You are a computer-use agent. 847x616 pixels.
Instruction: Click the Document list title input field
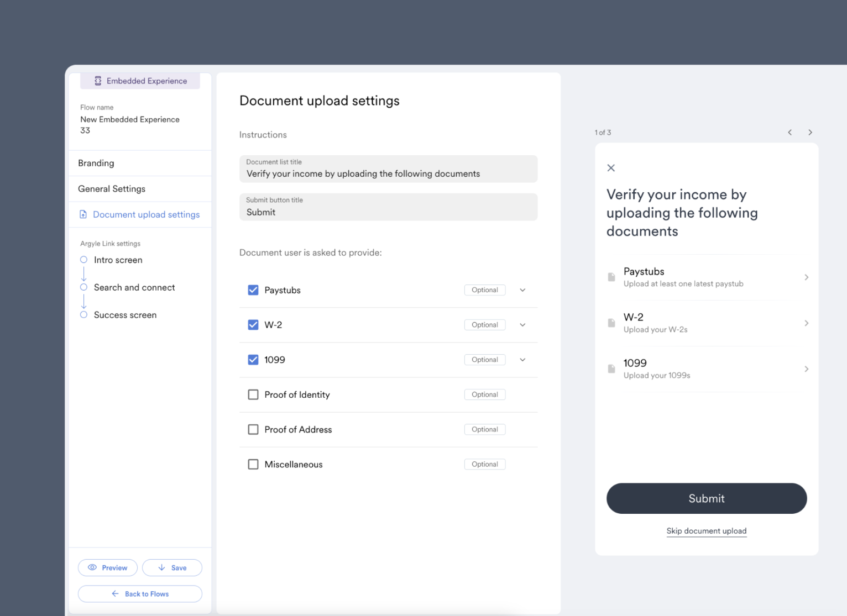(388, 173)
